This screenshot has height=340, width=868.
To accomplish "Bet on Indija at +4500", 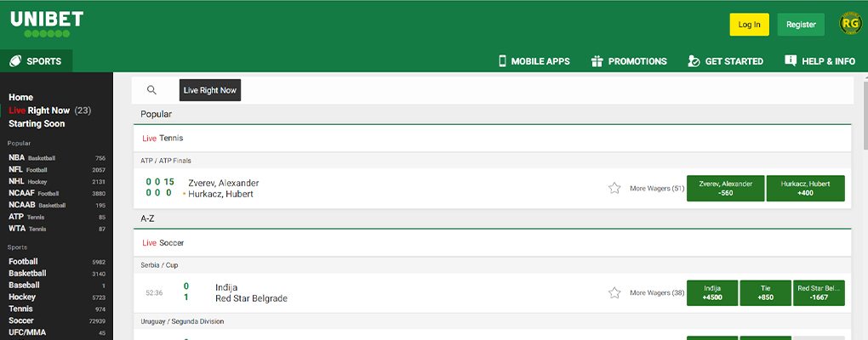I will pos(712,293).
